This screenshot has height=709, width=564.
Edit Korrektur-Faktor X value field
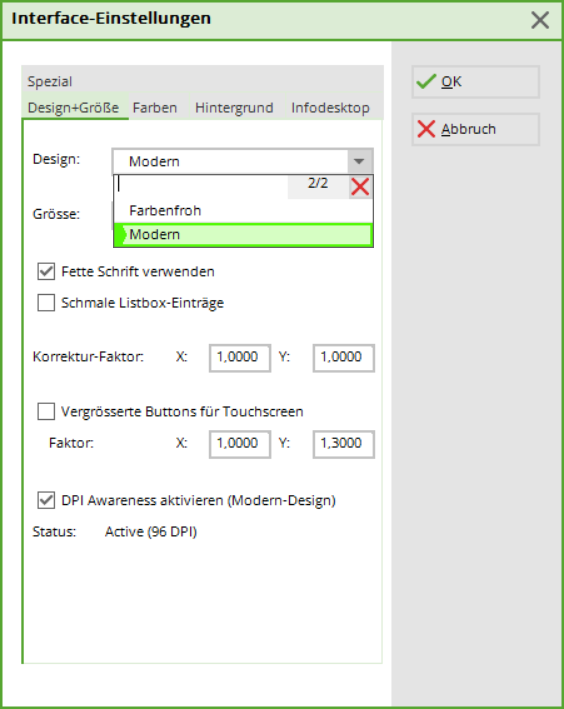point(240,358)
